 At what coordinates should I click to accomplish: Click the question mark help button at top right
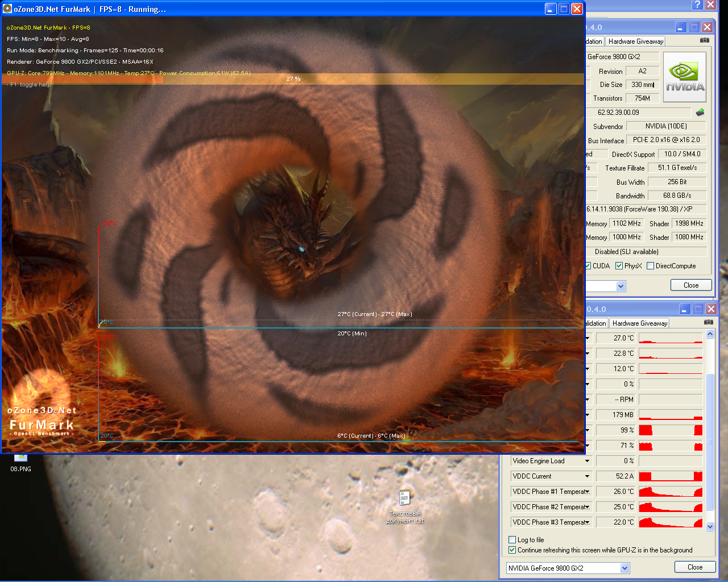tap(697, 5)
